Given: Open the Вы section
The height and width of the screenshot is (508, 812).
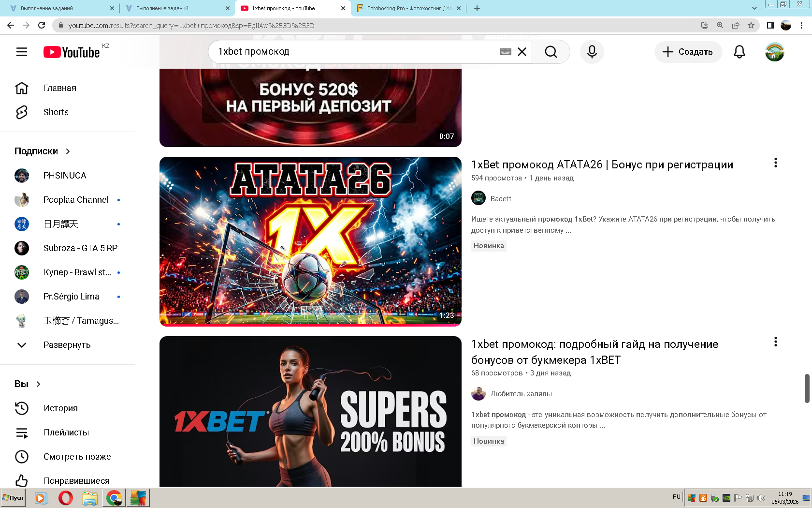Looking at the screenshot, I should pyautogui.click(x=28, y=384).
